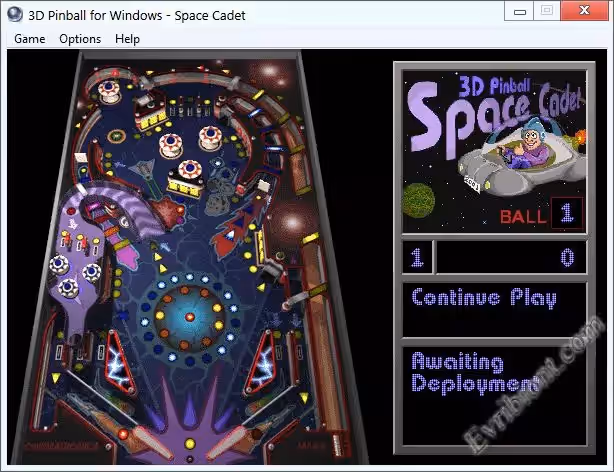Click the player number display box
The image size is (614, 472).
coord(417,258)
